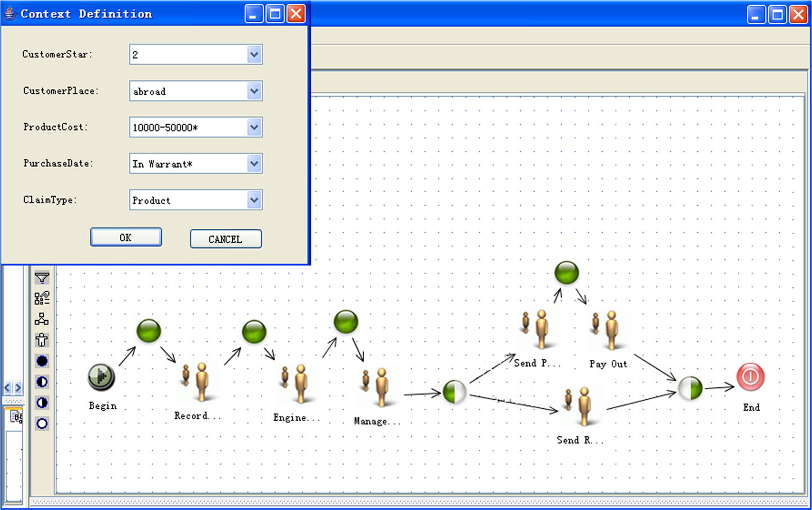Click the Manage activity node
The image size is (812, 510).
(x=377, y=387)
